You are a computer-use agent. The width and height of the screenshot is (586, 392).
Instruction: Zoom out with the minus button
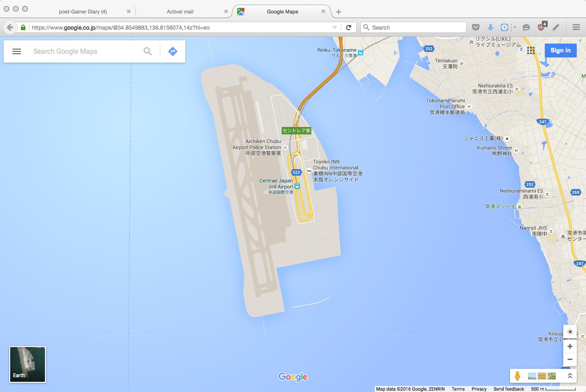click(x=570, y=359)
